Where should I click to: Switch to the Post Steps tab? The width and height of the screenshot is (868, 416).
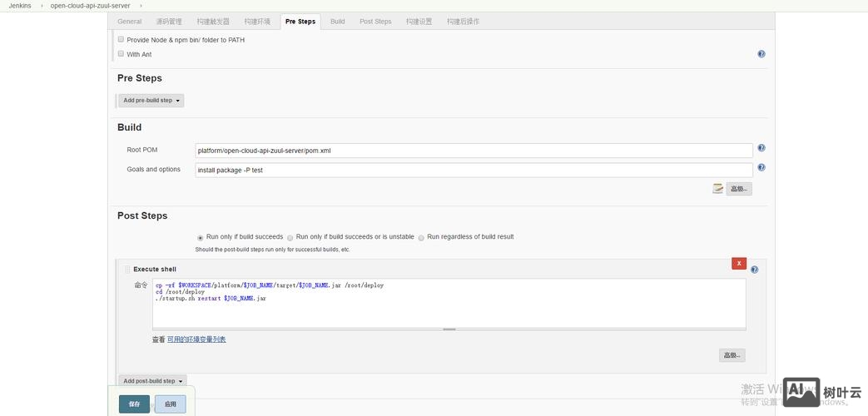pyautogui.click(x=375, y=21)
